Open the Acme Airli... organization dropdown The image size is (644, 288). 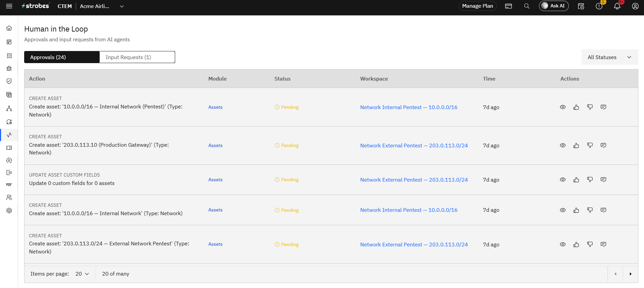102,6
